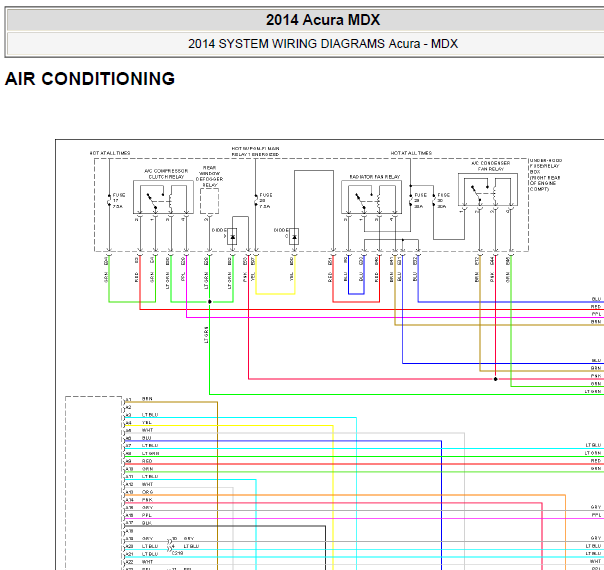Click the "GRN" label at pin A10
The image size is (604, 570).
point(148,469)
